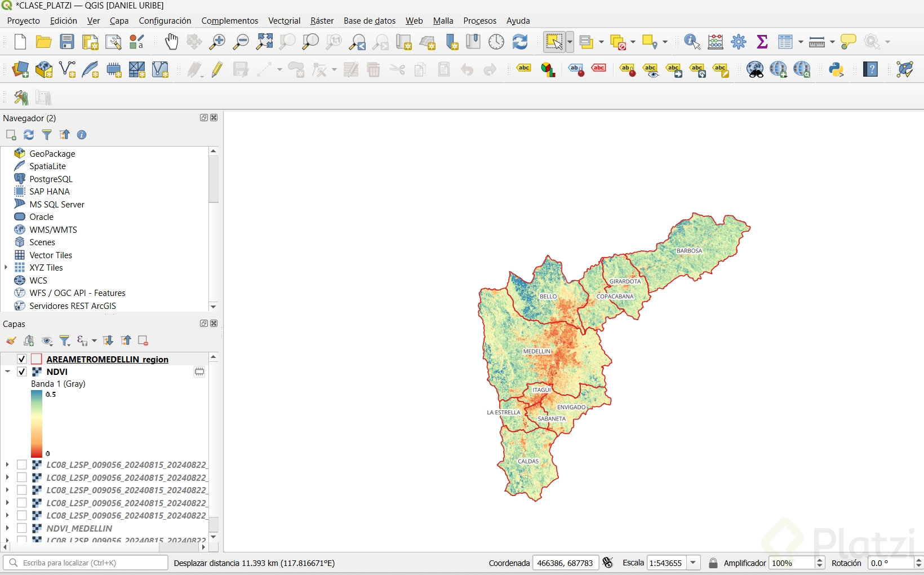Select PostgreSQL in the browser list
Viewport: 924px width, 575px height.
pyautogui.click(x=51, y=179)
